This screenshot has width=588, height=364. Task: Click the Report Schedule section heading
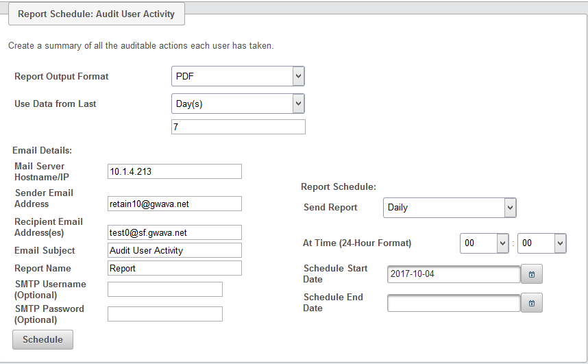[339, 186]
